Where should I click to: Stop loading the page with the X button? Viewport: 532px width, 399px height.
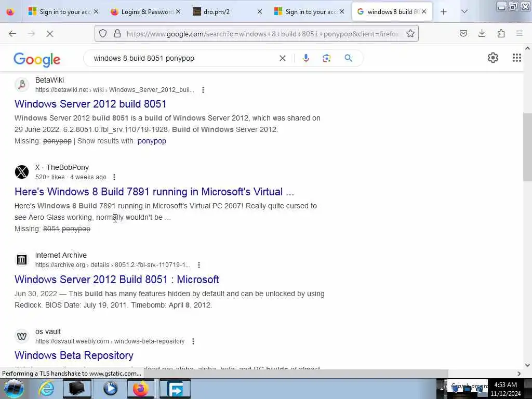50,34
